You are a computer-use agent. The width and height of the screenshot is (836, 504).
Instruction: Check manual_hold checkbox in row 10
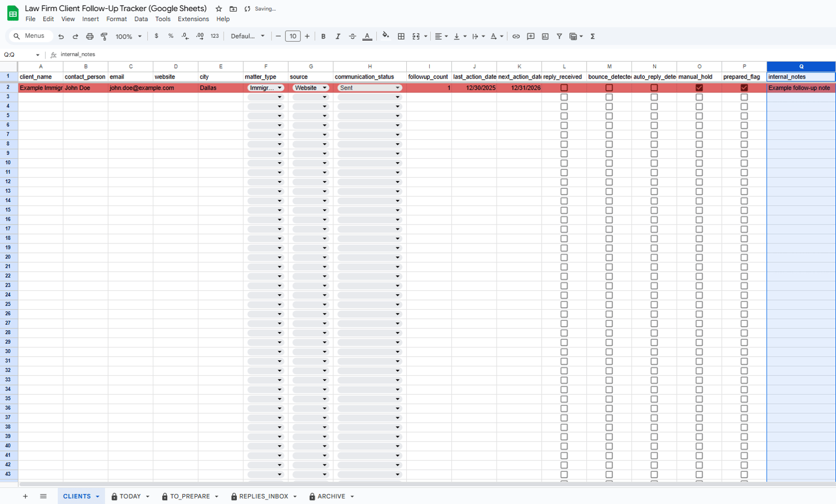pyautogui.click(x=699, y=163)
